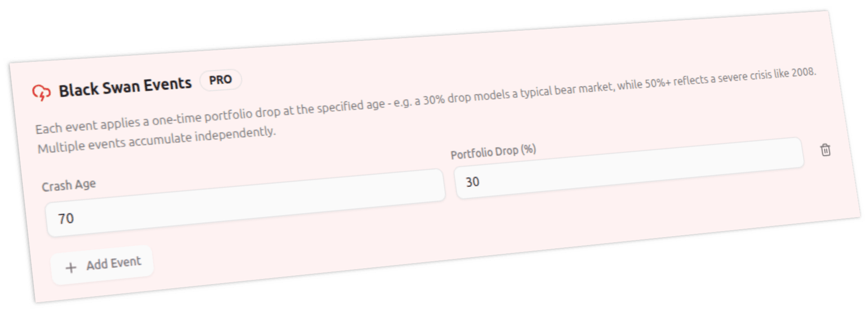868x312 pixels.
Task: Click the Add Event button
Action: 101,263
